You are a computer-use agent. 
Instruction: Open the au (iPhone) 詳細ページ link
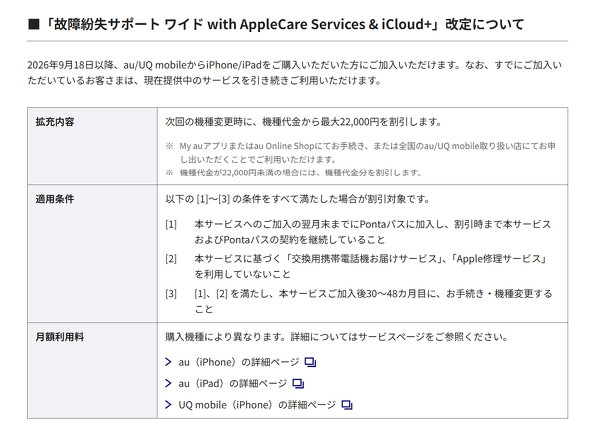239,362
